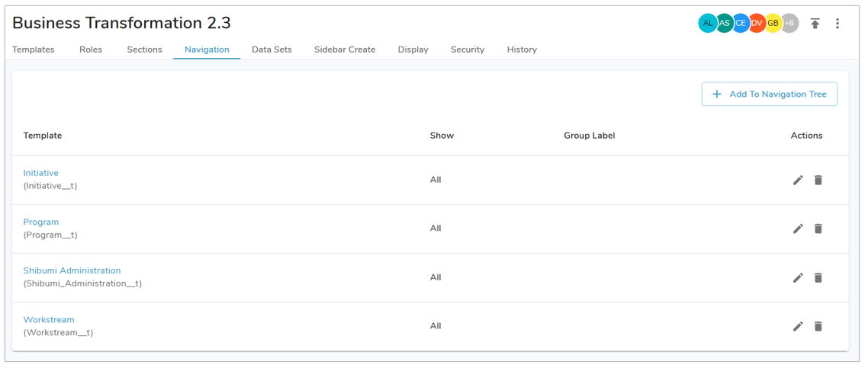Click the GB yellow user avatar
This screenshot has width=868, height=368.
(773, 24)
